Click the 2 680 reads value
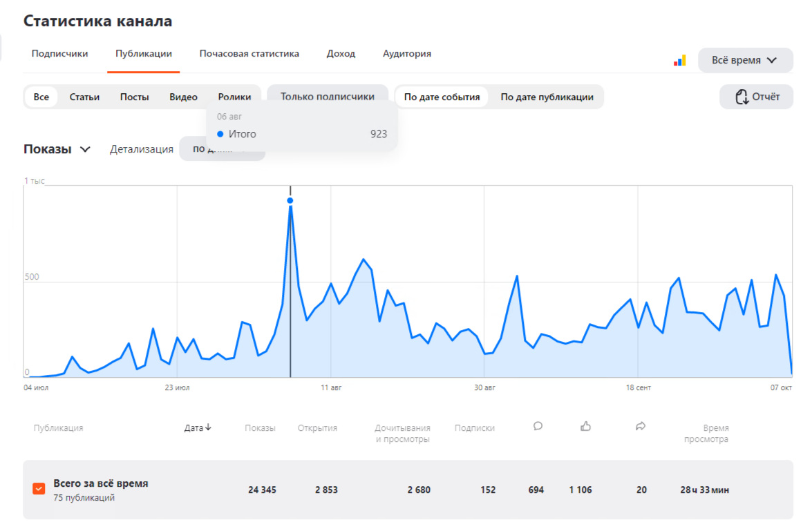Screen dimensions: 812x531 point(419,490)
